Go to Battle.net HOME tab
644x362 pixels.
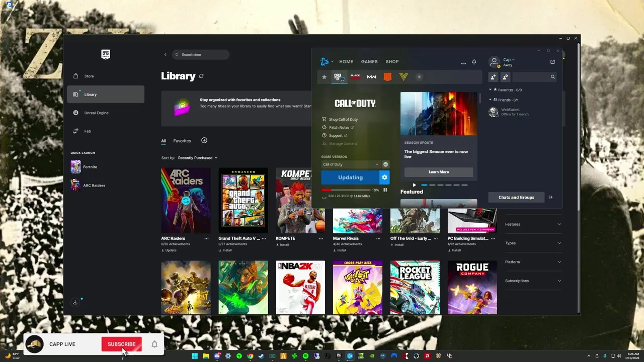click(346, 62)
